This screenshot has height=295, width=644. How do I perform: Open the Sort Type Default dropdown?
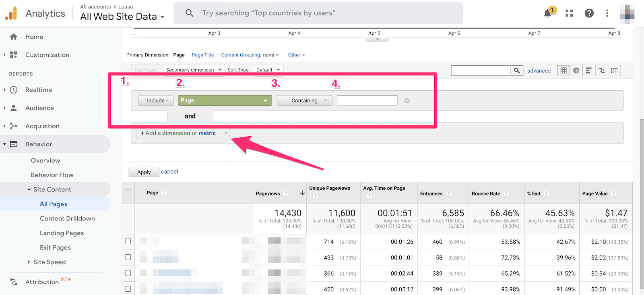click(x=268, y=70)
